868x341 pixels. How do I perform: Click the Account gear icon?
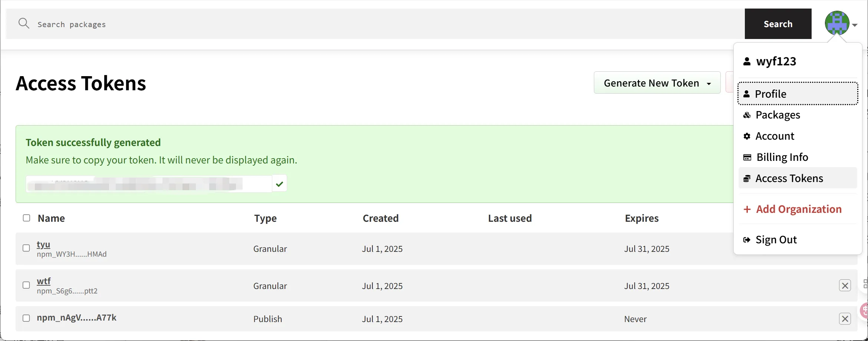747,136
